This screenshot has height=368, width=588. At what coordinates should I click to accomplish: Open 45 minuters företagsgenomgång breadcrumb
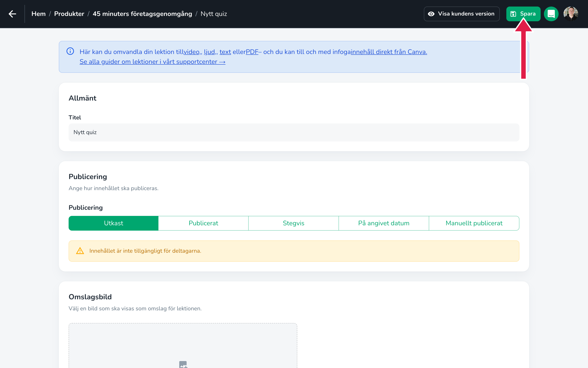click(x=142, y=14)
